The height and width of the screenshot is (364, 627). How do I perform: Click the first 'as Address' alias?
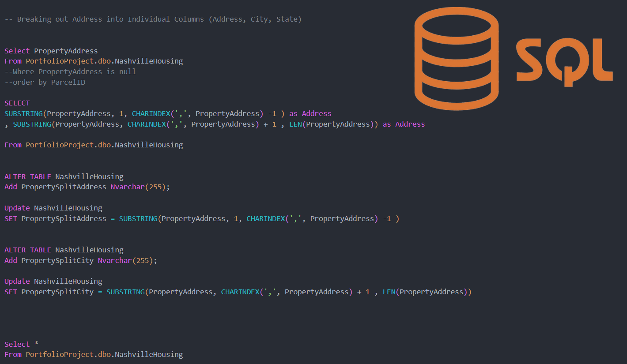(310, 114)
